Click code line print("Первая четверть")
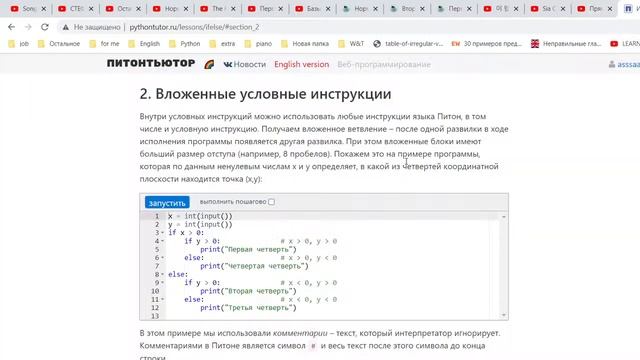 (x=248, y=249)
